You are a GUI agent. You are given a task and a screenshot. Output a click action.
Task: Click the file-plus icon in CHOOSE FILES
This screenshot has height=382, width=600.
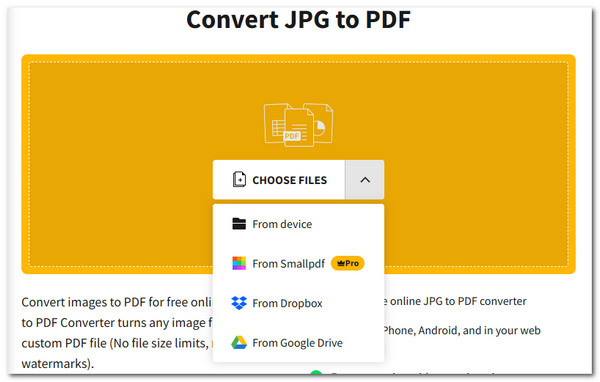point(240,180)
